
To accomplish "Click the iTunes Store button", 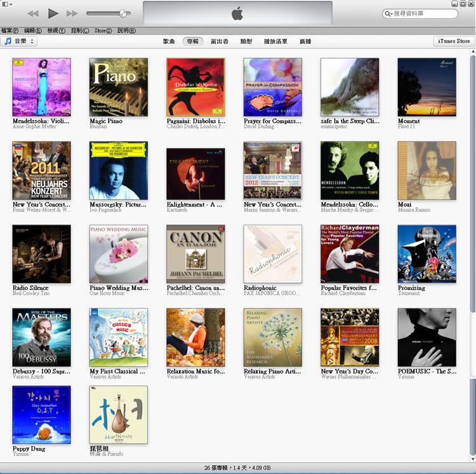I will click(454, 41).
